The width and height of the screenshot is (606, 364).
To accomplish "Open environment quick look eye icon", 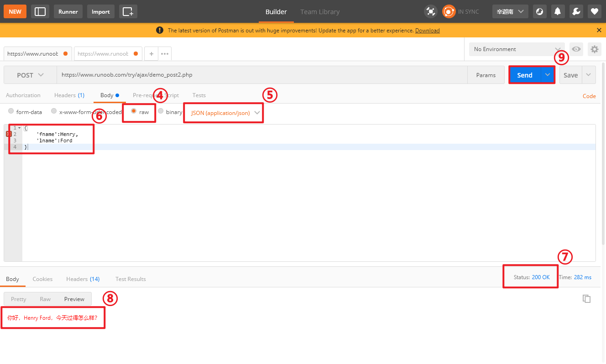I will pyautogui.click(x=576, y=49).
